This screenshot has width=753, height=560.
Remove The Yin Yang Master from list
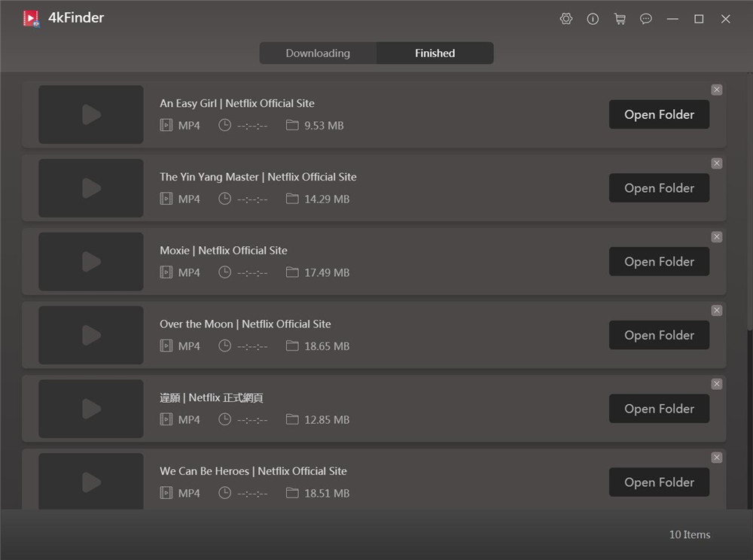click(x=716, y=163)
